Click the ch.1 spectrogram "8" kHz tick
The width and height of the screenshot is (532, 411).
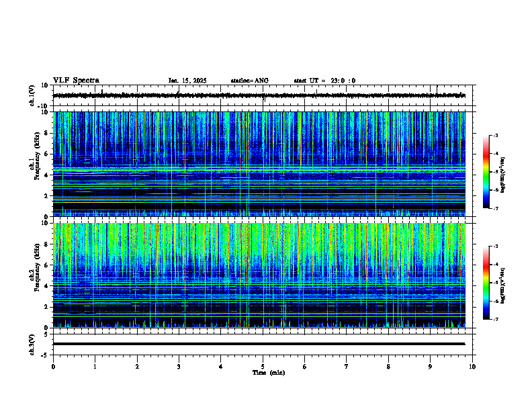pos(46,133)
